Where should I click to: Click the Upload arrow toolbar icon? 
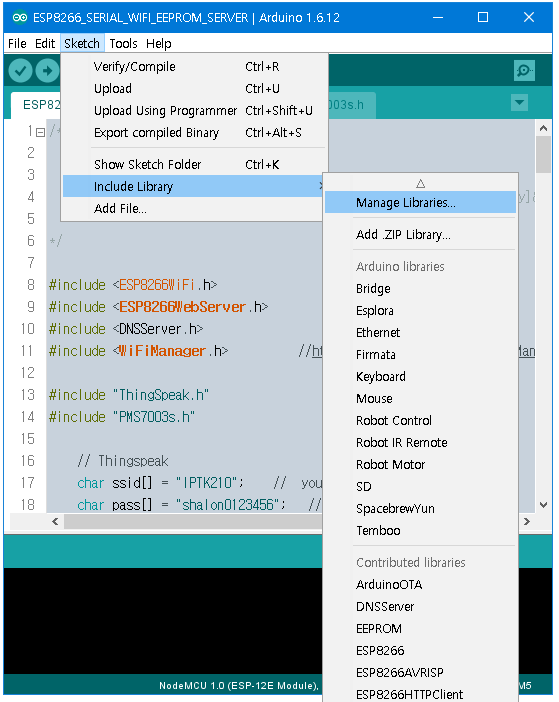(47, 71)
